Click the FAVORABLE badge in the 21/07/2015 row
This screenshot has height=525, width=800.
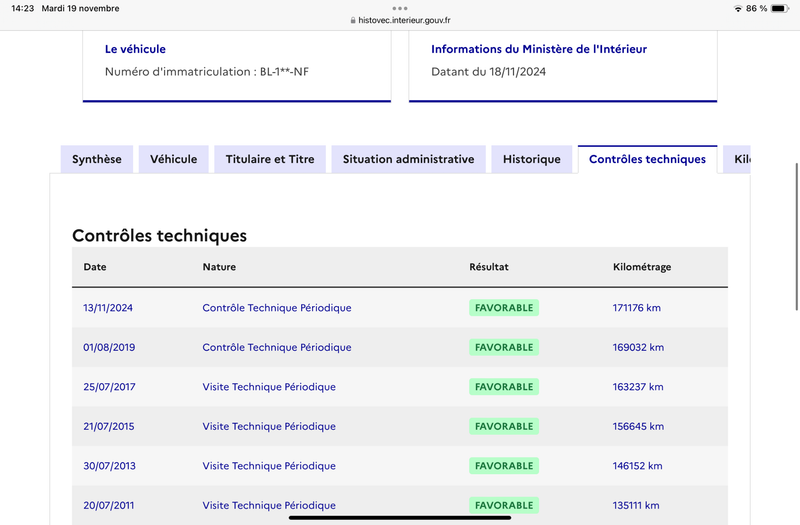[504, 427]
